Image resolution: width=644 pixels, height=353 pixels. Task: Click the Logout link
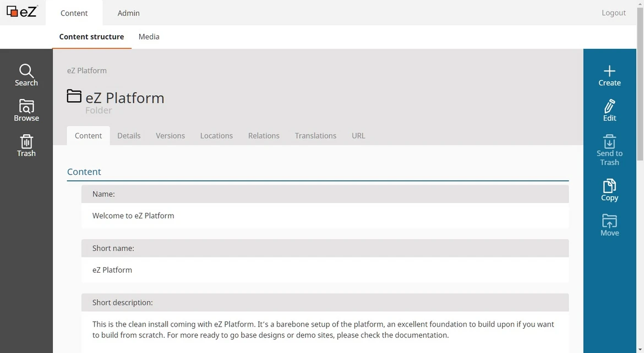[x=613, y=13]
